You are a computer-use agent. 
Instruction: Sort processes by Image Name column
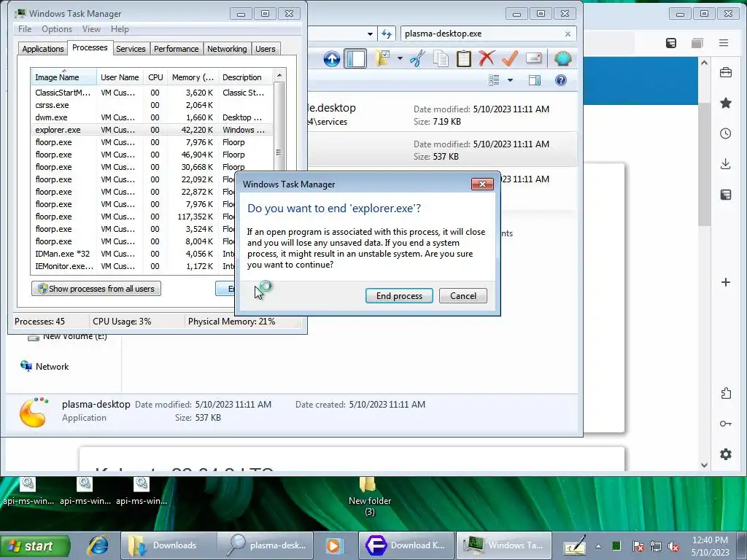coord(64,77)
